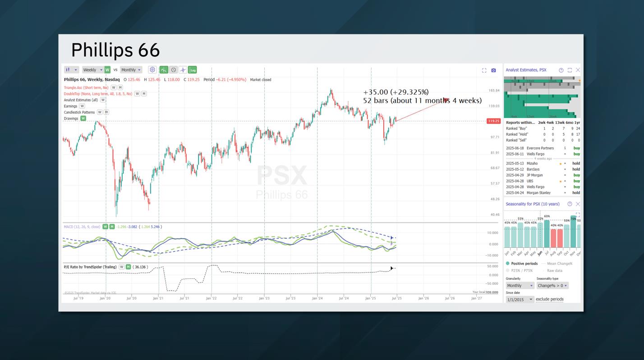Toggle W timeframe for Analyst Estimates
The height and width of the screenshot is (360, 644).
[103, 100]
